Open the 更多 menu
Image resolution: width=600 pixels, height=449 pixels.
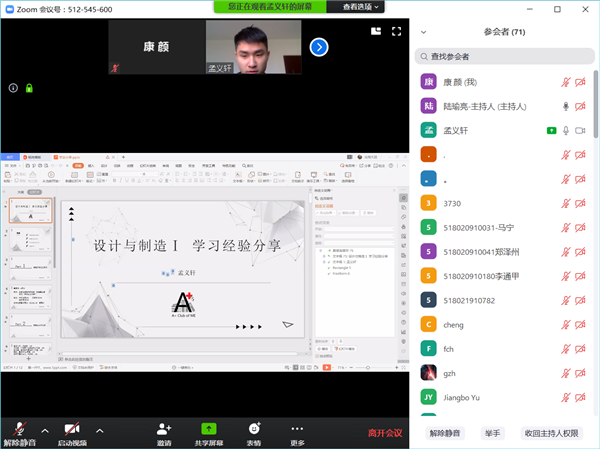click(x=297, y=432)
